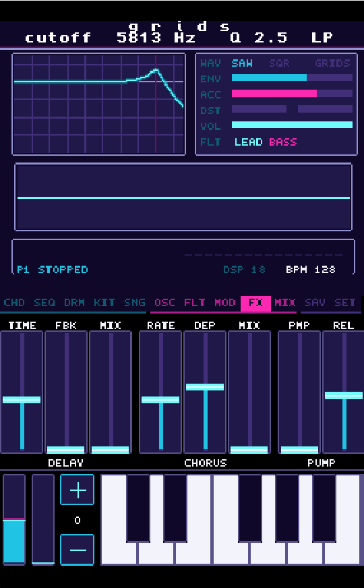This screenshot has width=364, height=588.
Task: Click the LP filter type label
Action: [322, 38]
